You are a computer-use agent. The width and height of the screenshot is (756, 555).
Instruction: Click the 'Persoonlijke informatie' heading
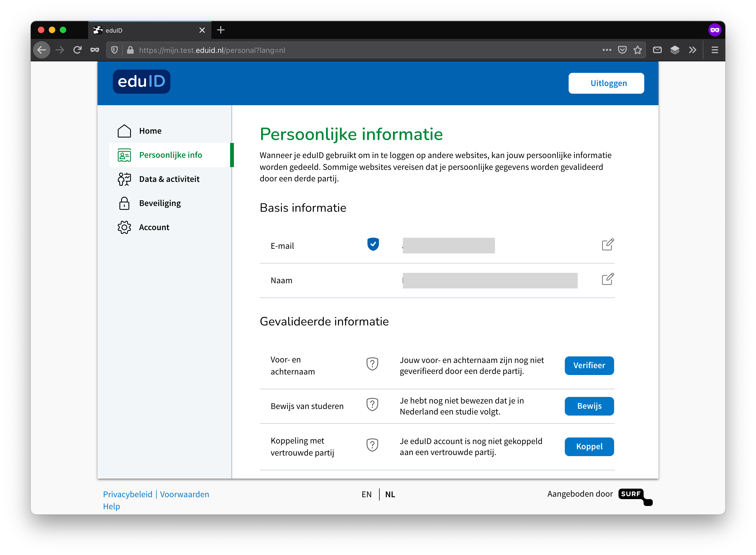click(x=351, y=135)
